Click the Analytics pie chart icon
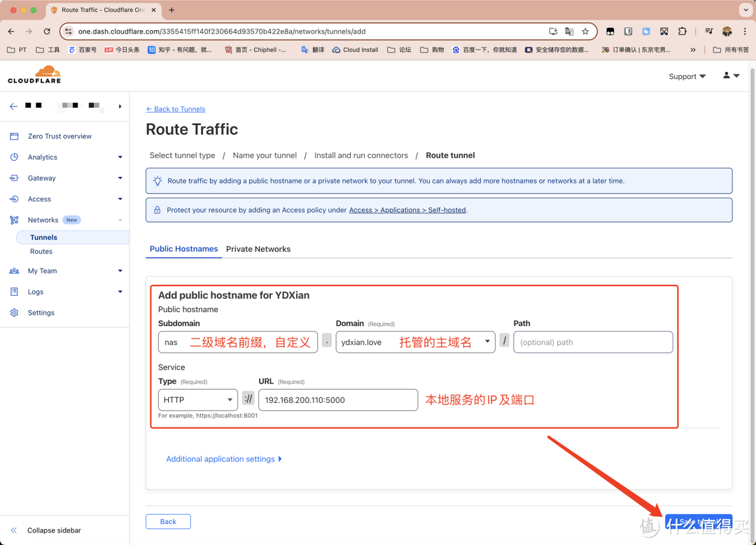 click(x=14, y=157)
